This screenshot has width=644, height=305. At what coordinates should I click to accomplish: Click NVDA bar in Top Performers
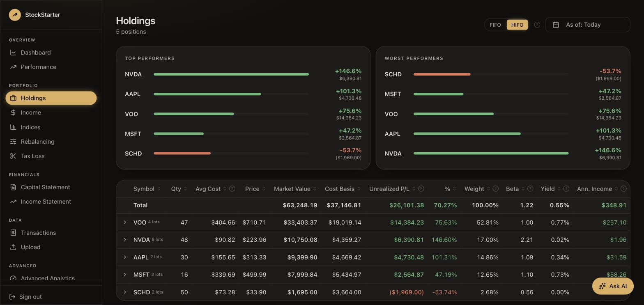coord(231,74)
